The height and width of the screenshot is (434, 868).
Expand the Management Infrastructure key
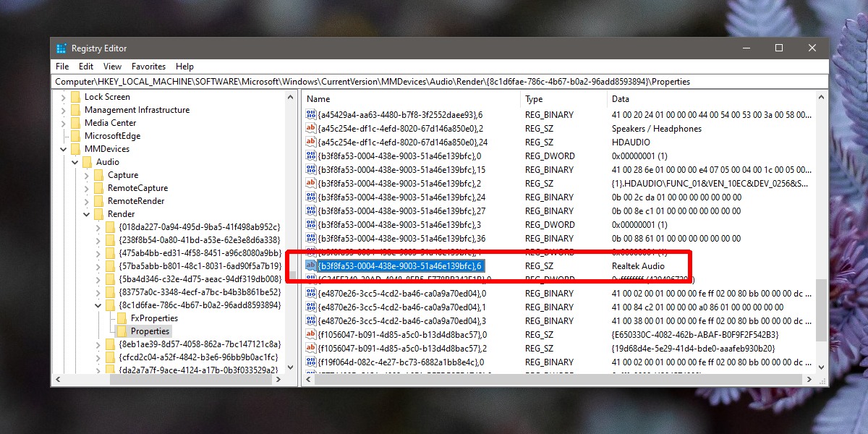(x=64, y=110)
